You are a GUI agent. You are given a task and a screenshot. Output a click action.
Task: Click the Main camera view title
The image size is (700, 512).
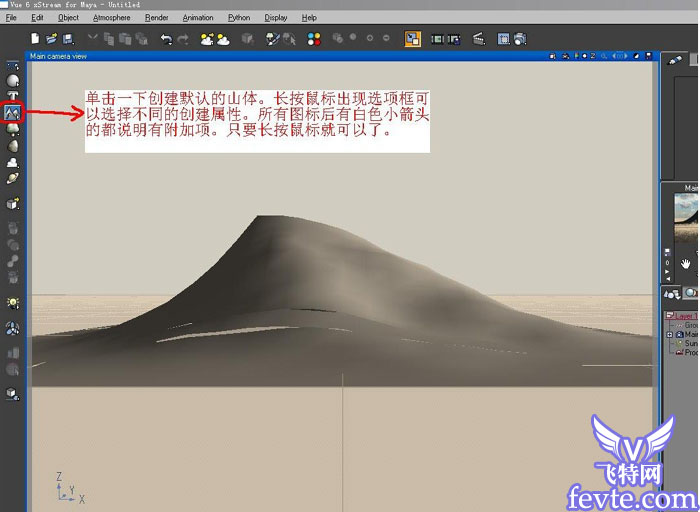point(58,56)
